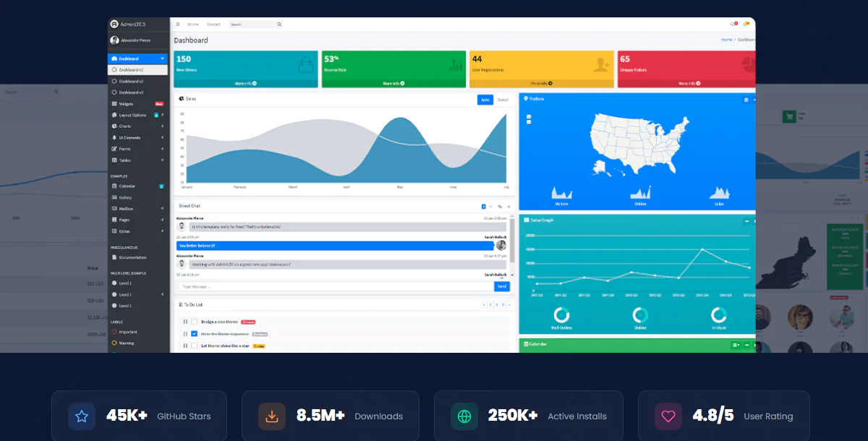
Task: Click More info on Unique Visitors card
Action: point(687,83)
